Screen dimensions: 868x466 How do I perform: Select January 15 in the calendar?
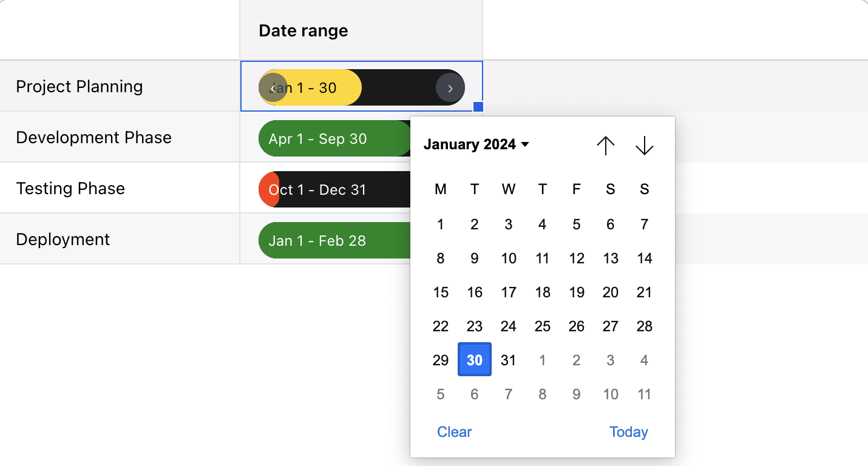click(x=441, y=292)
